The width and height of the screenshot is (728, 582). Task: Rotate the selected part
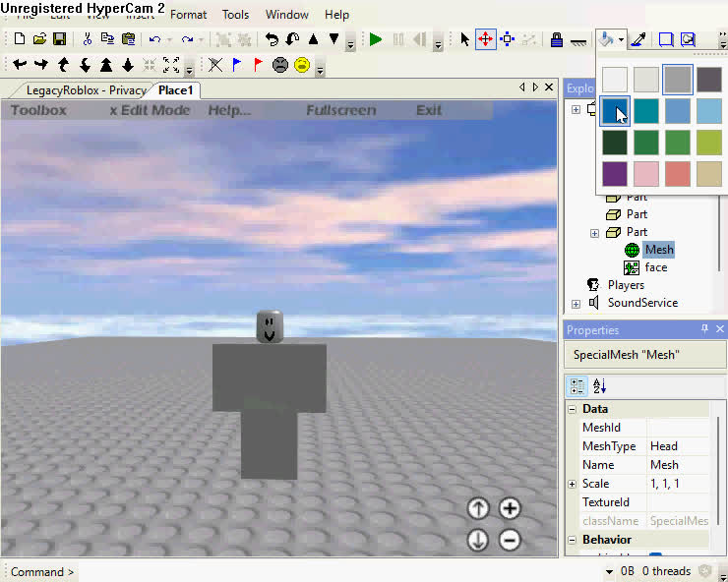point(272,39)
